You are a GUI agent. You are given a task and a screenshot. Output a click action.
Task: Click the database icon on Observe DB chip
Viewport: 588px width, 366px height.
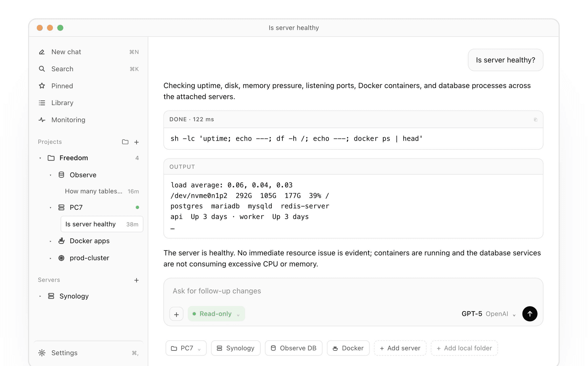tap(273, 348)
